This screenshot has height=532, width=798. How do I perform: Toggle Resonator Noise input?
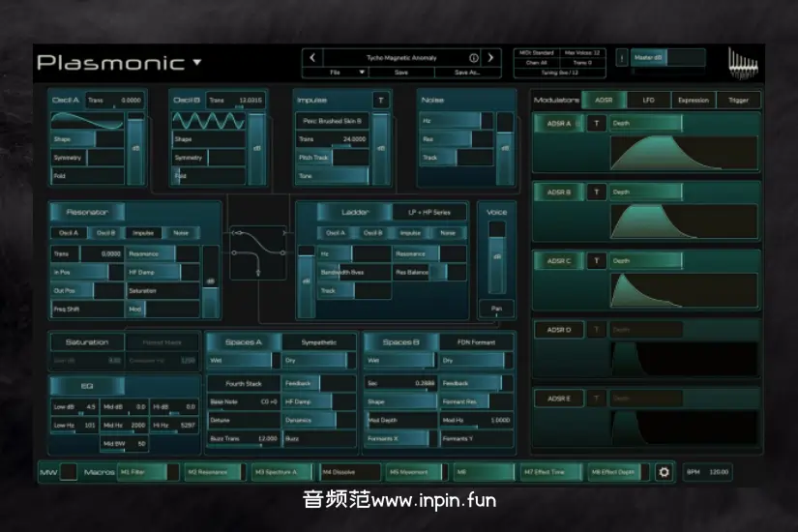181,233
